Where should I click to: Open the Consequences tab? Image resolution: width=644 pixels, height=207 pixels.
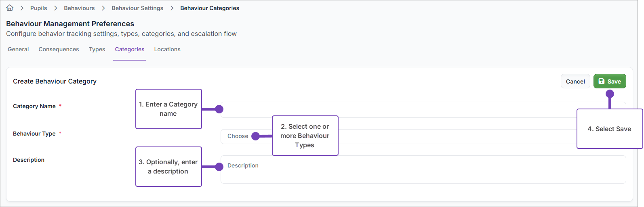click(59, 49)
